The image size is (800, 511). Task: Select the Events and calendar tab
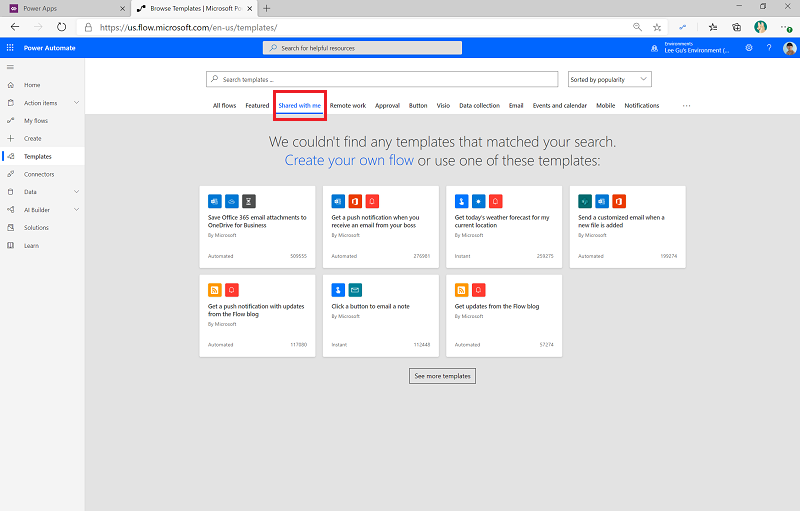coord(560,106)
